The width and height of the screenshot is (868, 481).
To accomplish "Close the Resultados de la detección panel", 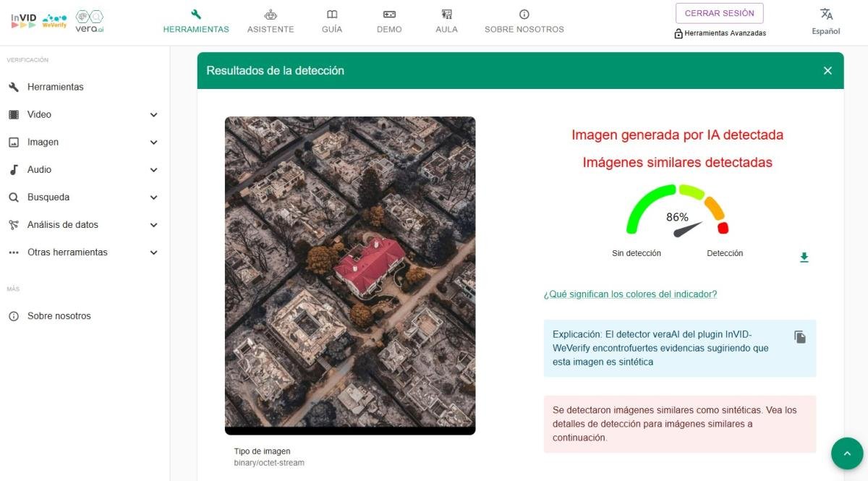I will click(827, 71).
